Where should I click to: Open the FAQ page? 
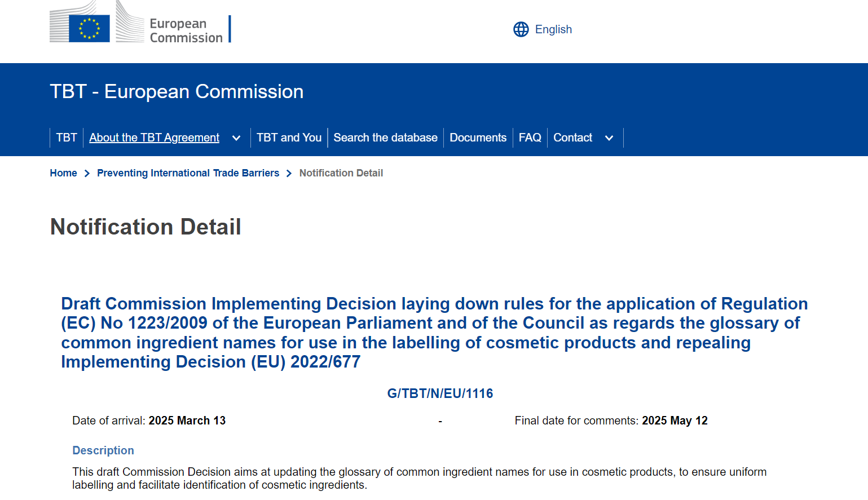(530, 138)
